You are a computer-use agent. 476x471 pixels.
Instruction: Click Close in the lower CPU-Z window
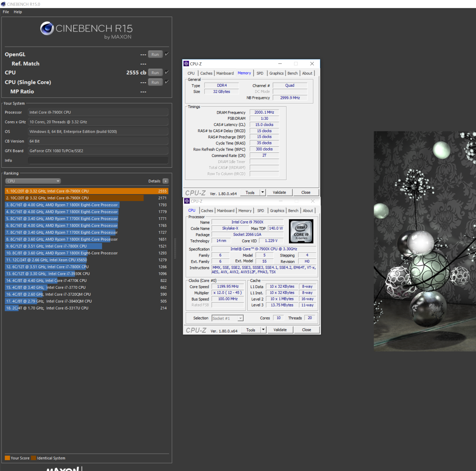[x=306, y=330]
